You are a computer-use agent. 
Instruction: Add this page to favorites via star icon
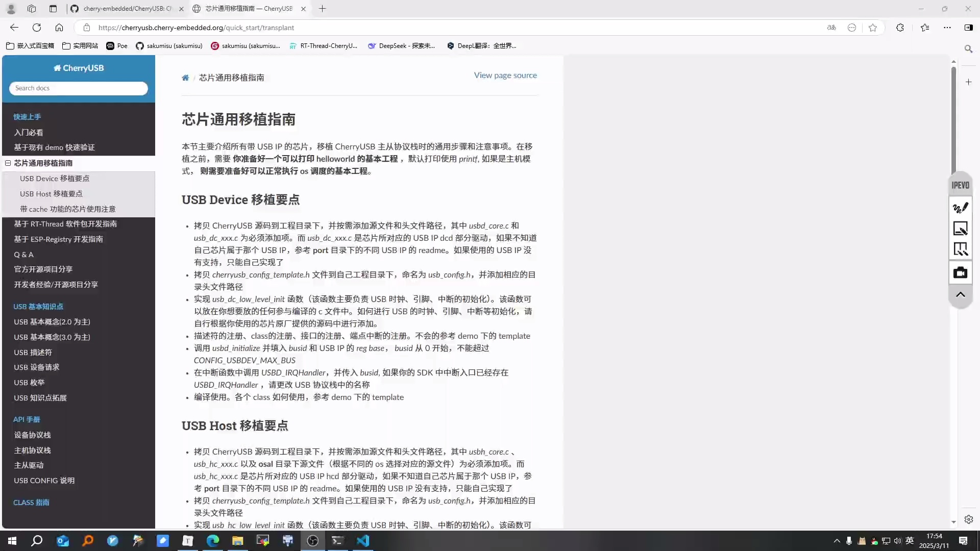[x=873, y=28]
